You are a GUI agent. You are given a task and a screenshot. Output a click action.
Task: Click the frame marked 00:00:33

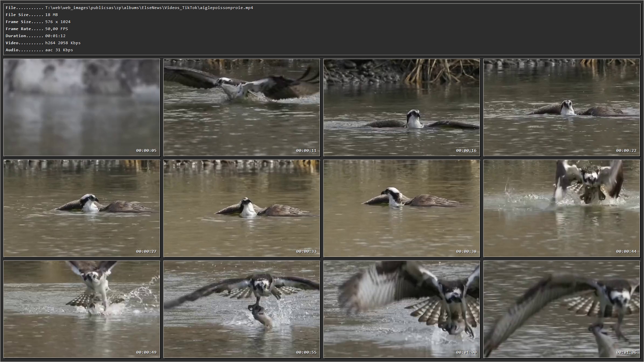pos(241,208)
